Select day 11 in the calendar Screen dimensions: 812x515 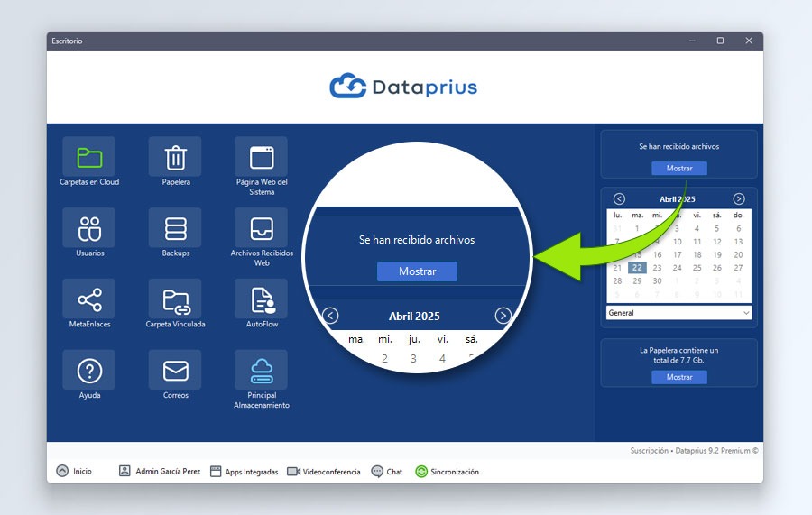(697, 242)
